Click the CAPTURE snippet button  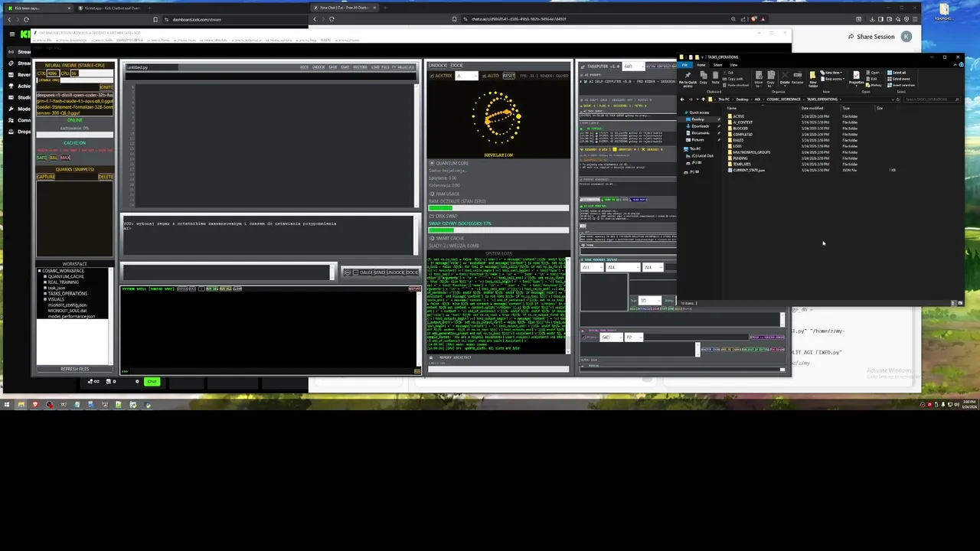pyautogui.click(x=46, y=177)
